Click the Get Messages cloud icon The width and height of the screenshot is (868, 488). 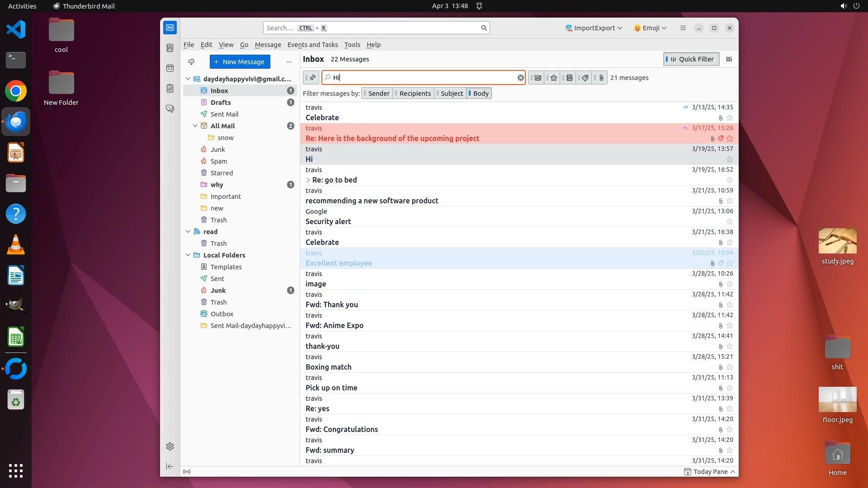pos(191,62)
